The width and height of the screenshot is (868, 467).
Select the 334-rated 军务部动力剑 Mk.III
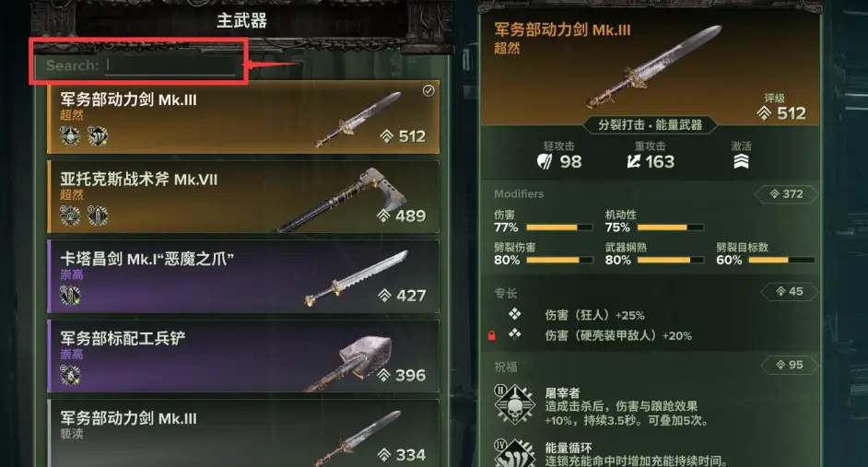[243, 434]
